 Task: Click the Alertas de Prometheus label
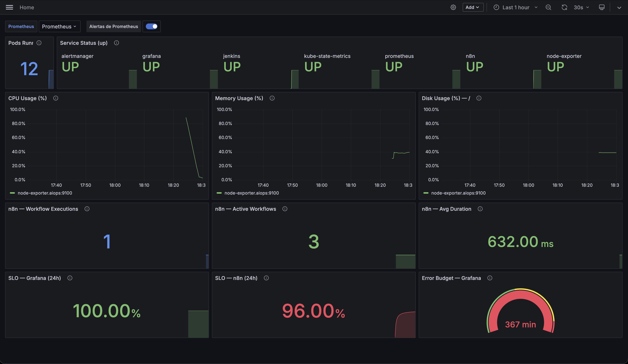[114, 26]
